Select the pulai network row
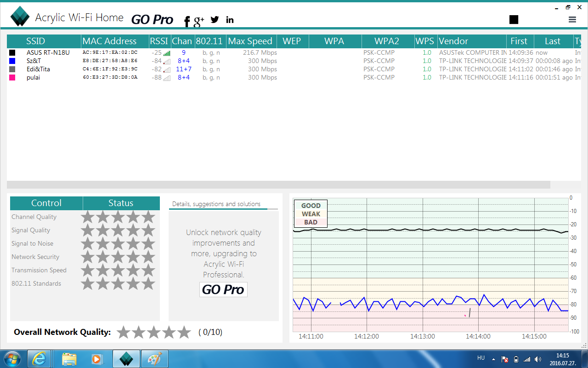This screenshot has height=368, width=588. (294, 77)
